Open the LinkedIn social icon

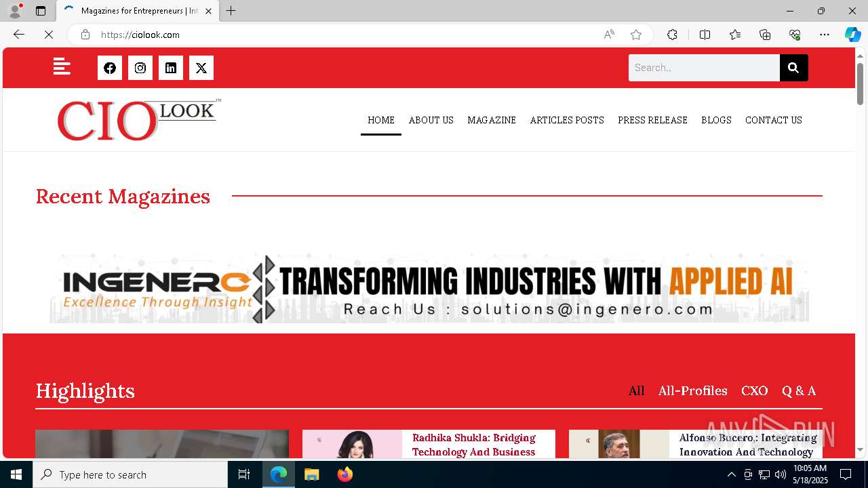[171, 68]
